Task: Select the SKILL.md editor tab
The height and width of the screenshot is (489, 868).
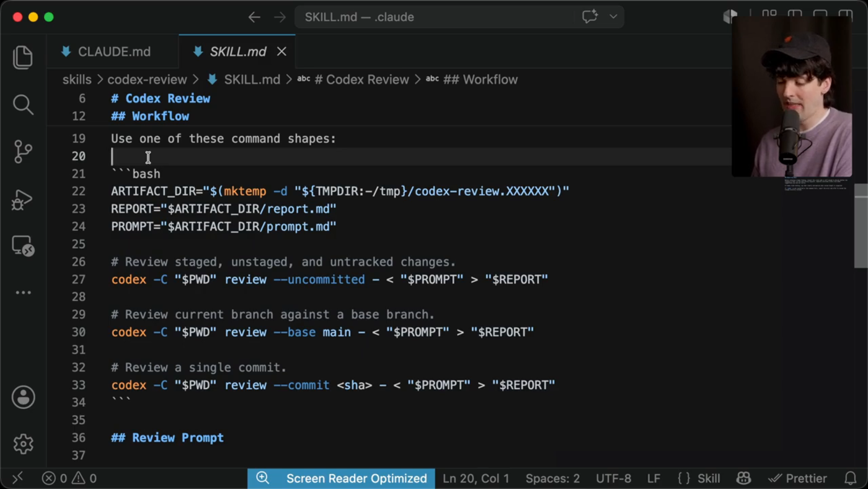Action: point(238,52)
